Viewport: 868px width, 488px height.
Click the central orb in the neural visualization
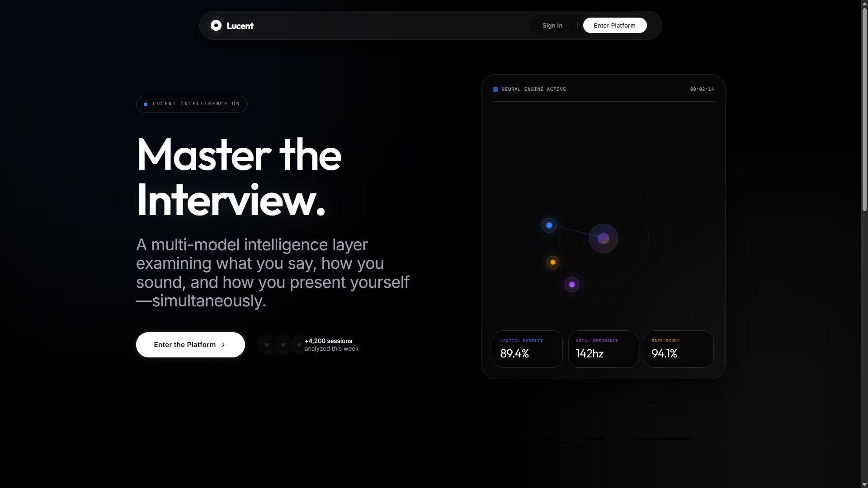tap(604, 239)
